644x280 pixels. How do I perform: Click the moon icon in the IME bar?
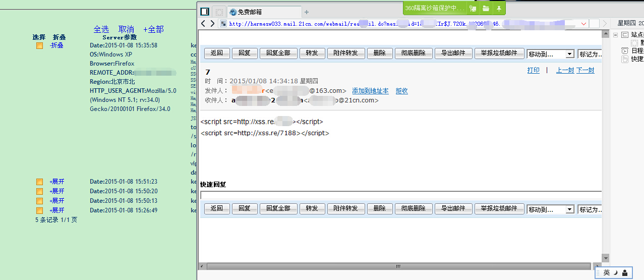click(616, 272)
